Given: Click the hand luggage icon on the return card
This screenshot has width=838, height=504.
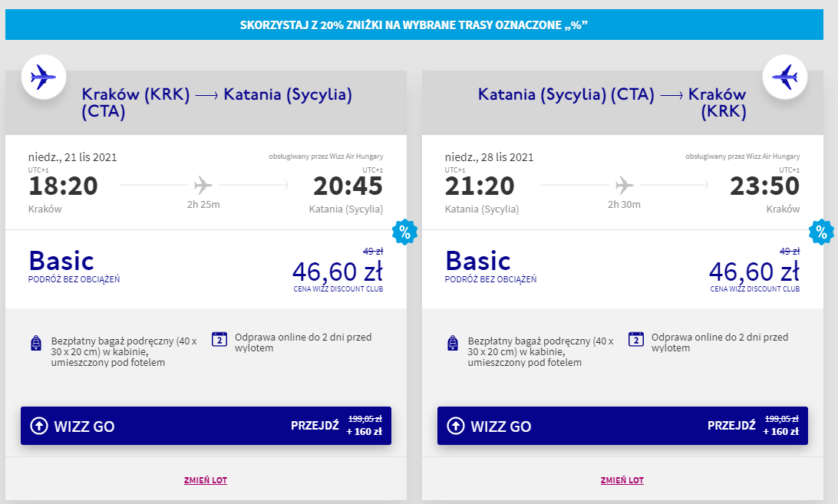Looking at the screenshot, I should point(452,343).
